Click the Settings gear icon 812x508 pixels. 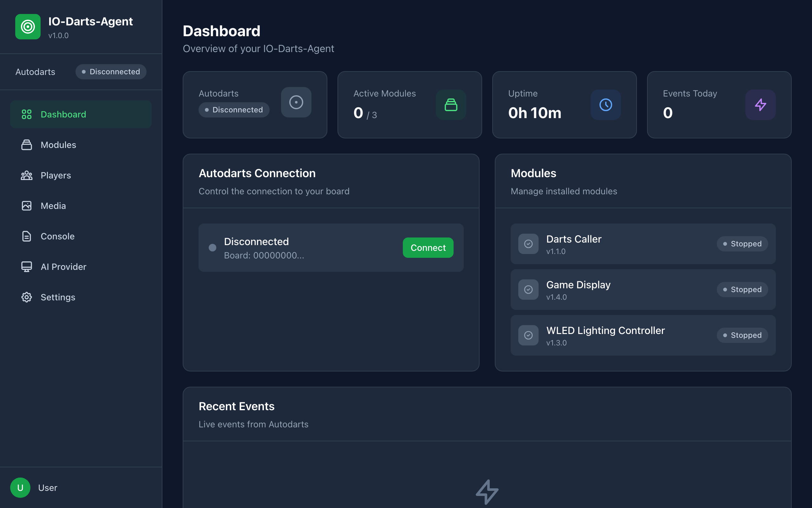pos(27,297)
